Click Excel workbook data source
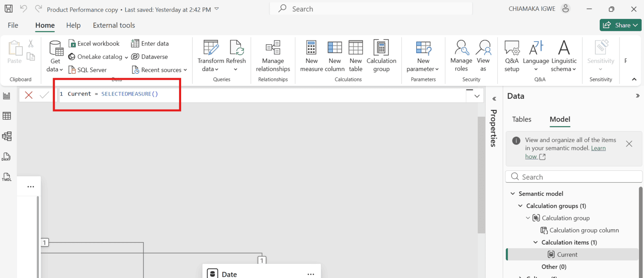Screen dimensions: 644x278 [94, 44]
